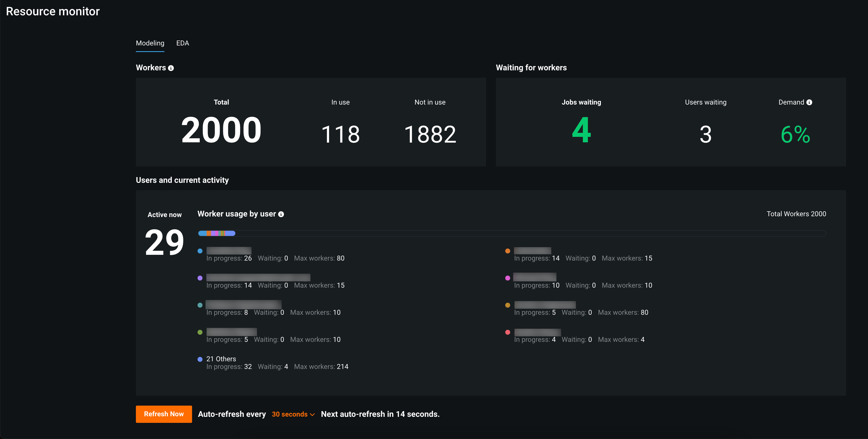This screenshot has height=439, width=868.
Task: Click the green dot in the user legend
Action: point(200,332)
